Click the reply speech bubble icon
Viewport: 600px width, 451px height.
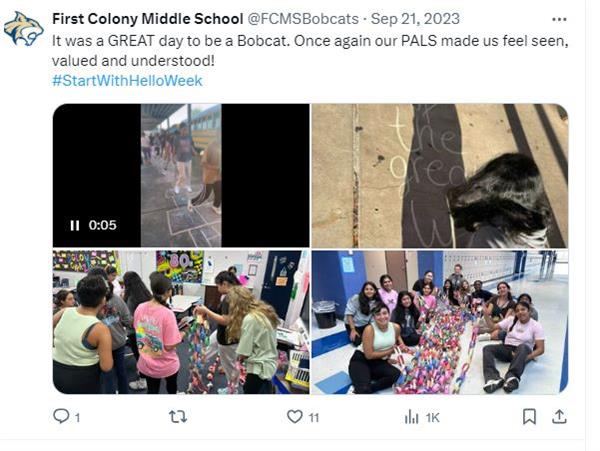[61, 416]
